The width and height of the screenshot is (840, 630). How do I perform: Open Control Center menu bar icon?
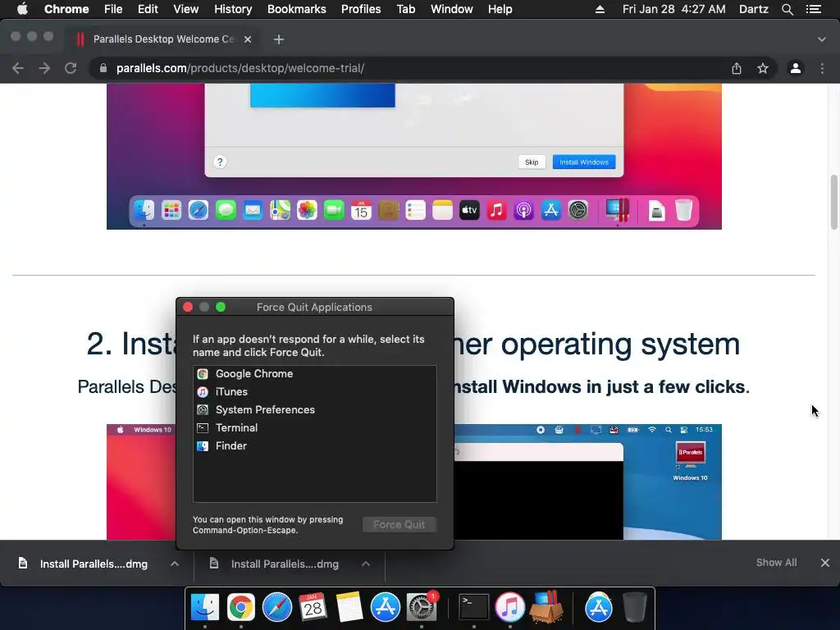tap(814, 9)
